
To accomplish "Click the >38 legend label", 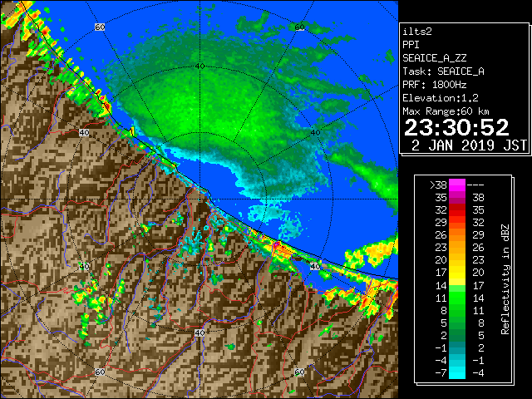I will coord(438,185).
